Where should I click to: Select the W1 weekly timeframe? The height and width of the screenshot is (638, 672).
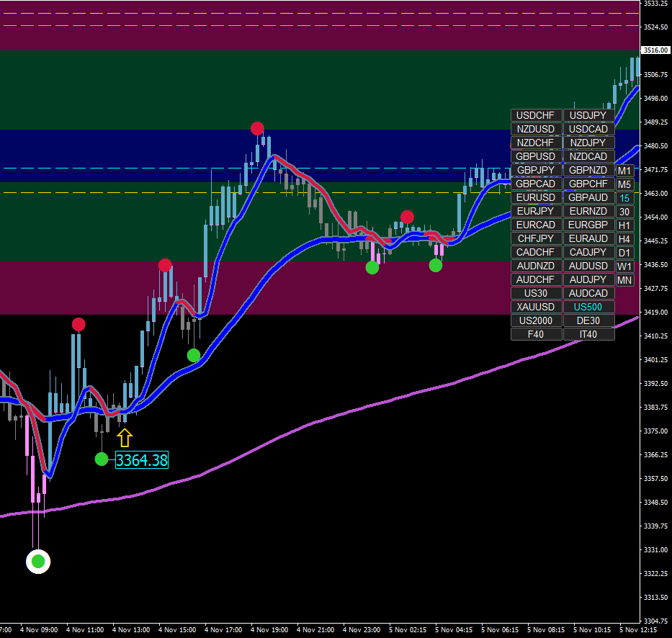click(624, 267)
